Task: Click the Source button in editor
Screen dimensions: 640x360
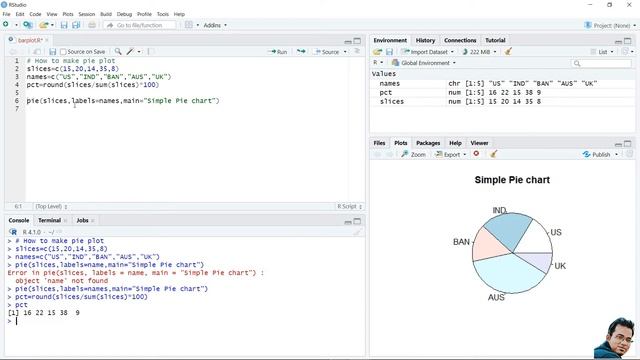Action: click(327, 52)
